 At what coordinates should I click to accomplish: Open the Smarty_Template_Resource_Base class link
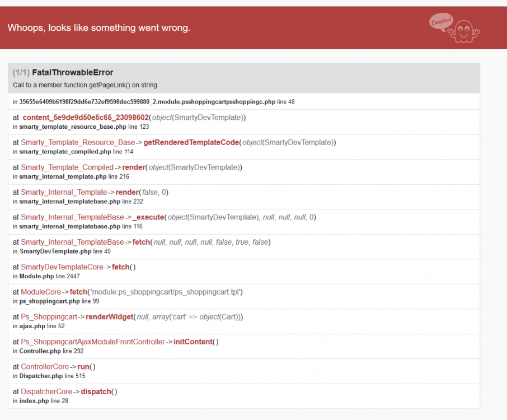[x=78, y=142]
